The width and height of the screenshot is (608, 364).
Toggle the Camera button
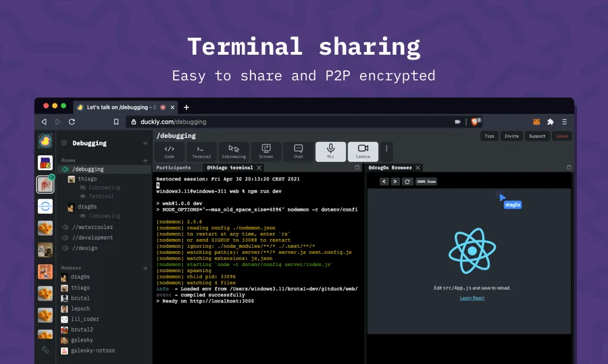363,151
